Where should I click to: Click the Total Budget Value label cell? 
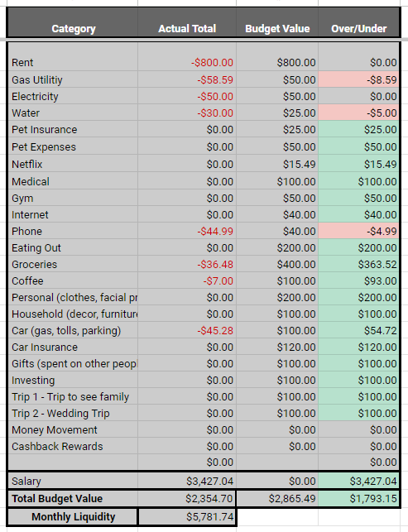coord(73,498)
